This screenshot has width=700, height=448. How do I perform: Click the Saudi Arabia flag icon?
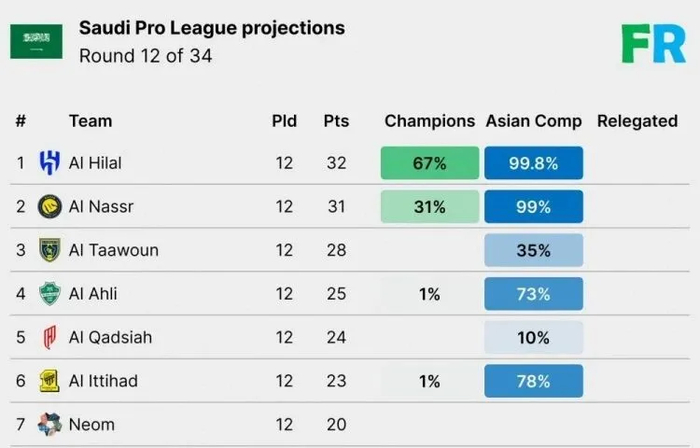[36, 41]
